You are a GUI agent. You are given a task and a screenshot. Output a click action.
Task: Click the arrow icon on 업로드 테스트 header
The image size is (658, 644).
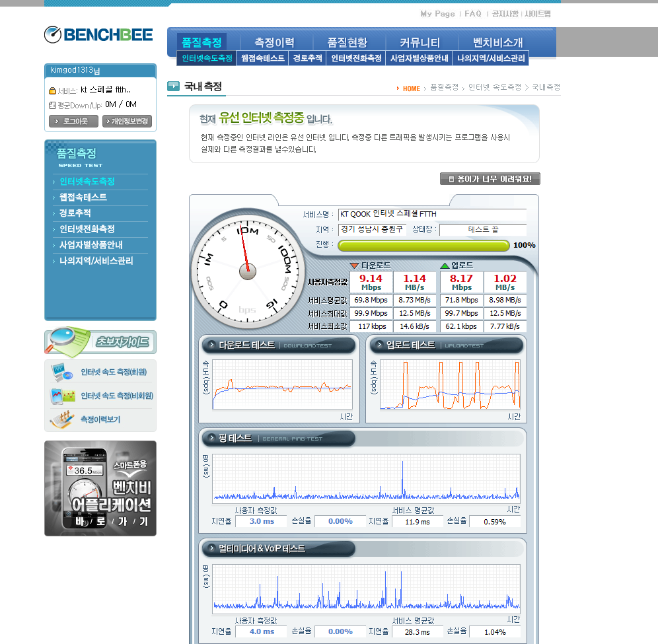(379, 344)
